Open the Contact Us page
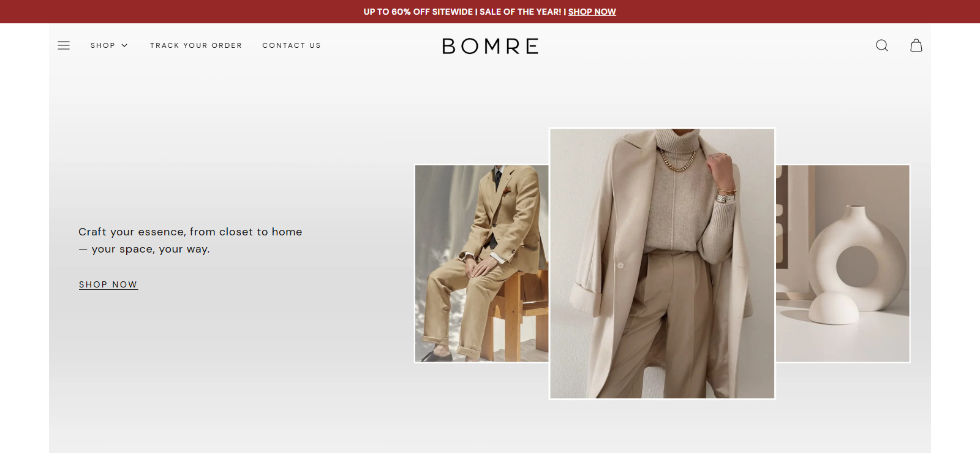Image resolution: width=980 pixels, height=453 pixels. pyautogui.click(x=292, y=45)
